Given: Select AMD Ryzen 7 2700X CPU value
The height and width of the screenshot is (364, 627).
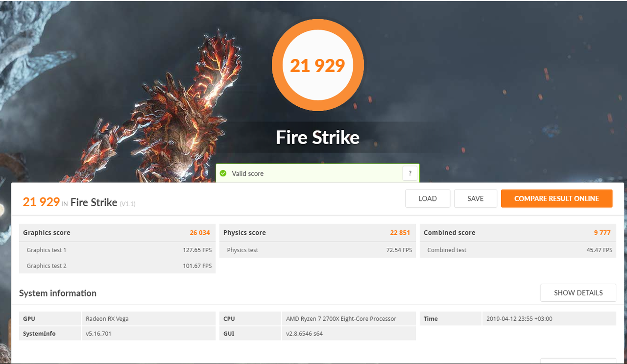Looking at the screenshot, I should point(341,318).
